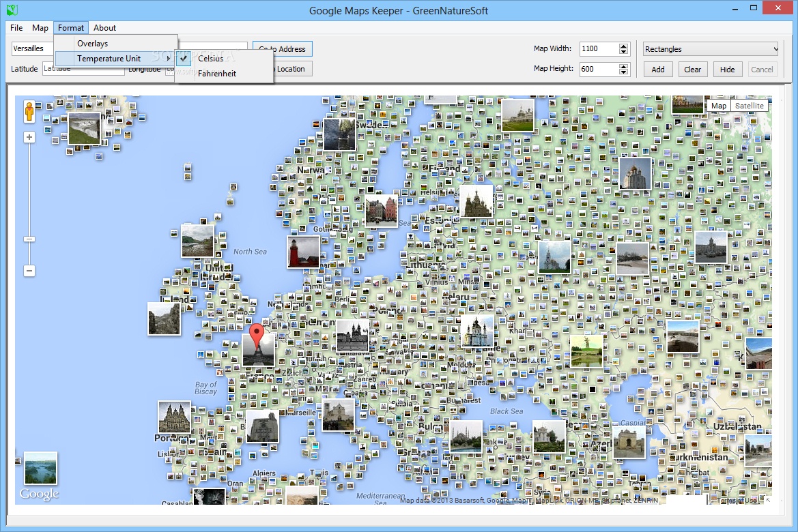Open the Rectangles shape dropdown
Viewport: 798px width, 532px height.
(x=711, y=49)
